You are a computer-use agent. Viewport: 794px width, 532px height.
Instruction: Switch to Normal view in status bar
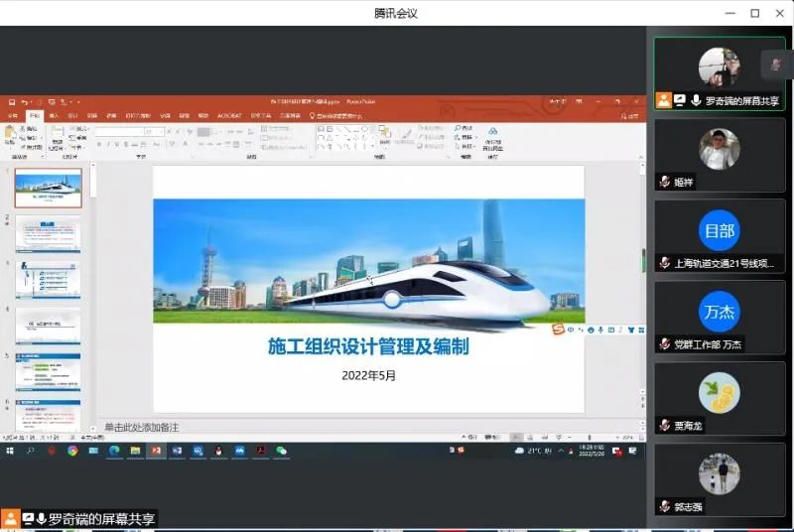[516, 437]
